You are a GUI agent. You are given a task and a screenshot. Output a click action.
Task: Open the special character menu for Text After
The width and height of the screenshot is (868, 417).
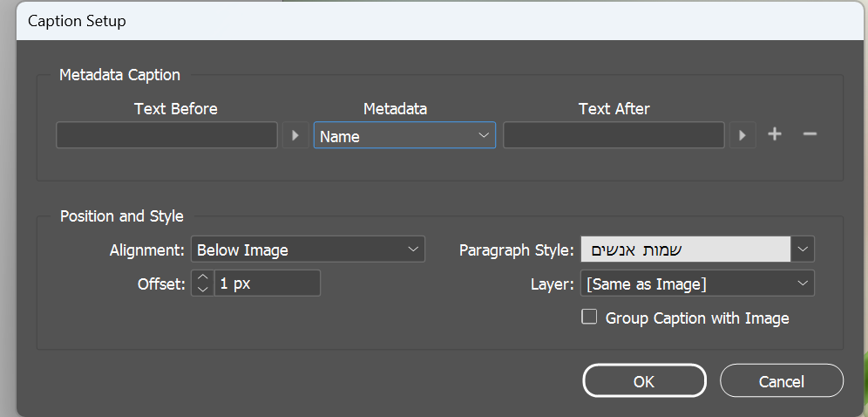pos(743,135)
